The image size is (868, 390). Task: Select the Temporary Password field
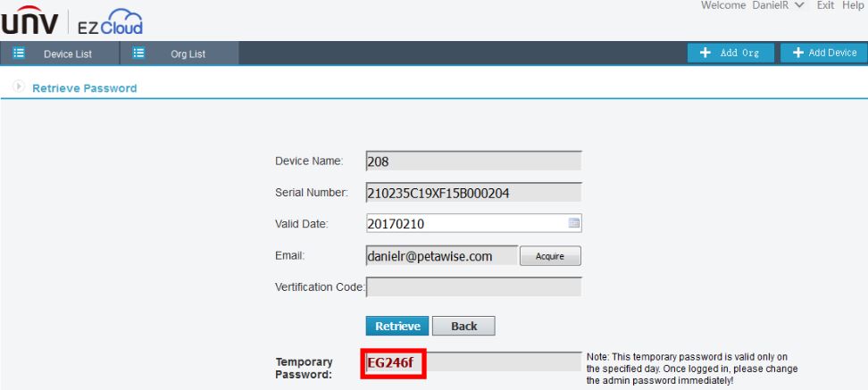[x=473, y=363]
